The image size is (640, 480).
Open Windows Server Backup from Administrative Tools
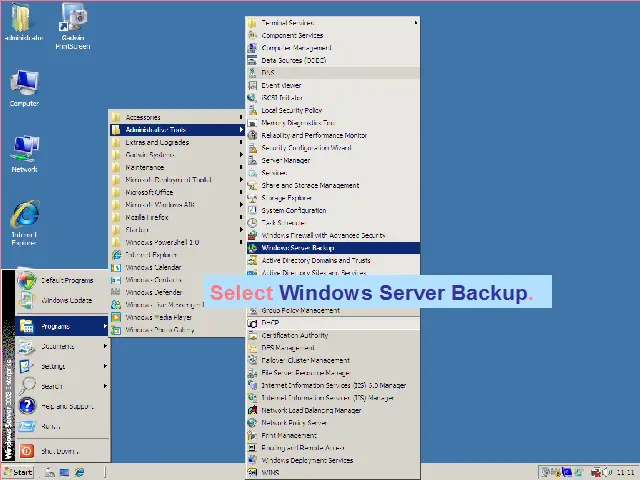click(x=333, y=248)
